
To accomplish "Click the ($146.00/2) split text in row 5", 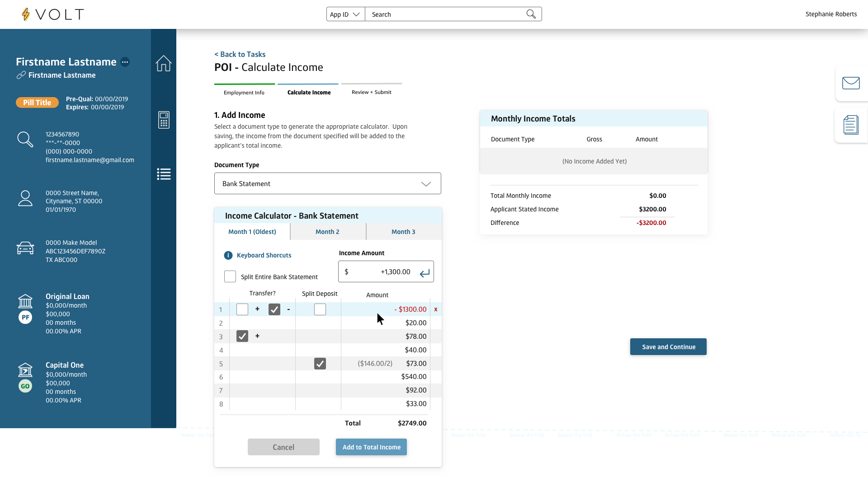I will [375, 364].
